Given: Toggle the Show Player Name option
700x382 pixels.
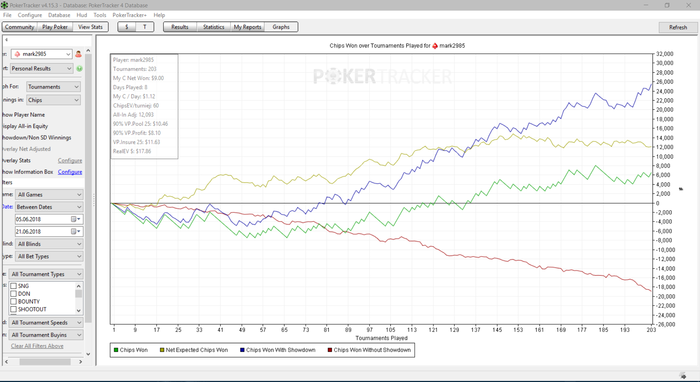Looking at the screenshot, I should click(x=24, y=115).
